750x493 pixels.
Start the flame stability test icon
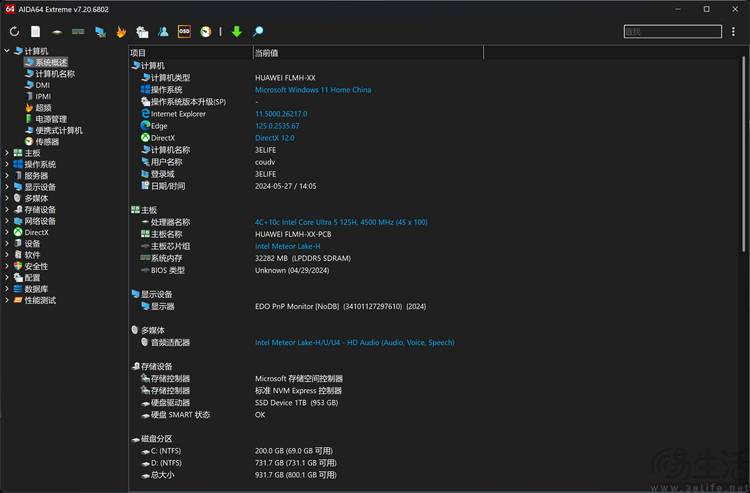(121, 32)
